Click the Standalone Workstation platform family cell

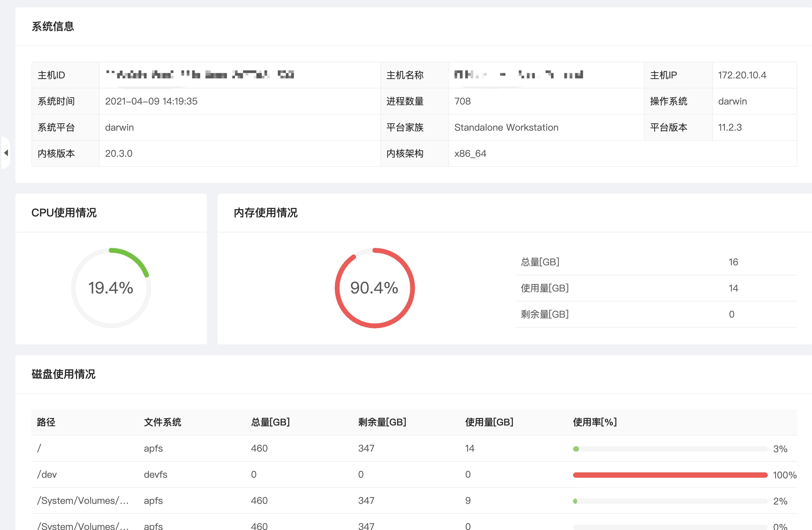click(x=506, y=127)
